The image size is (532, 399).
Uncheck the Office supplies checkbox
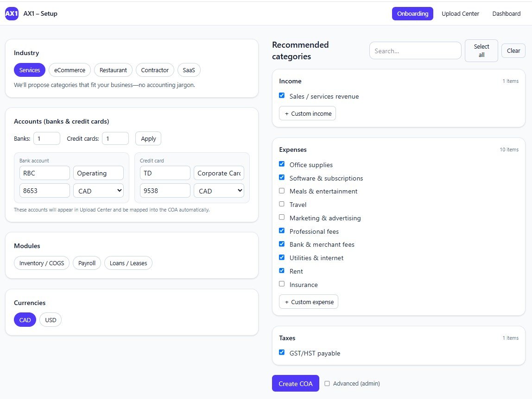(x=282, y=164)
